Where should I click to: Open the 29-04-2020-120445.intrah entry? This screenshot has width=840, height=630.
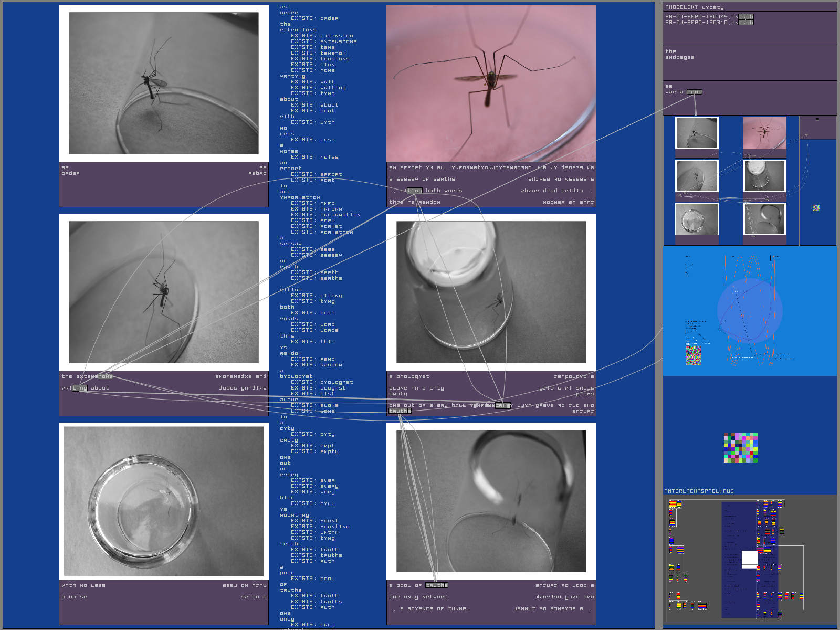pos(709,17)
